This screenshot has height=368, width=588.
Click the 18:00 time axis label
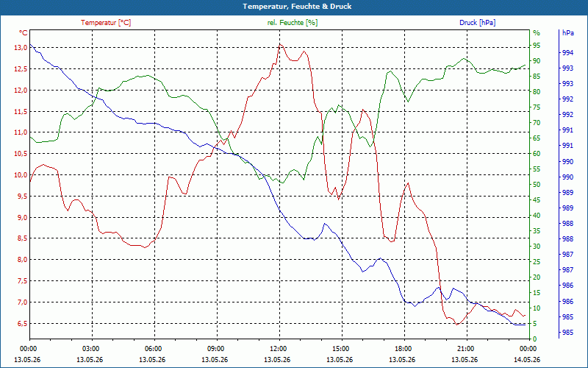402,349
